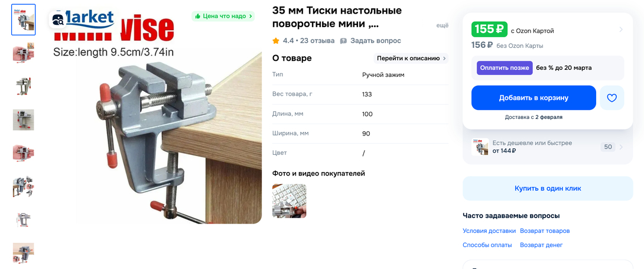Jump to description via Перейти к описанию
Screen dimensions: 644x269
tap(411, 59)
